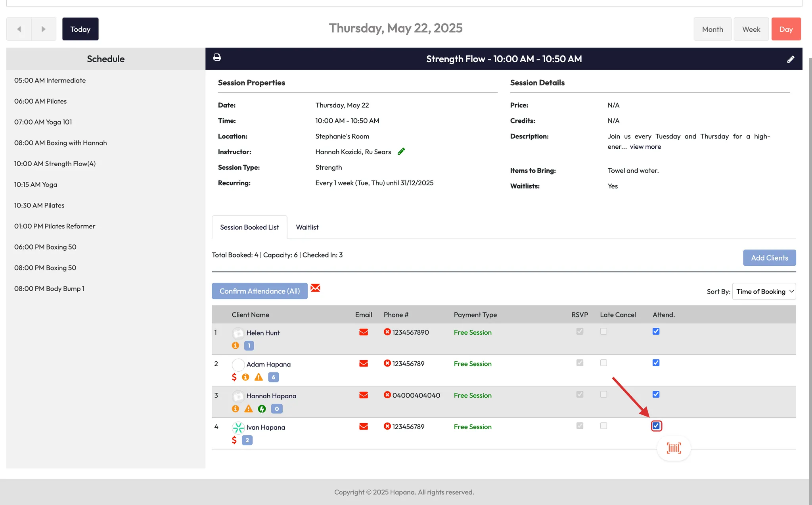
Task: Click the printer icon in session header
Action: pos(217,58)
